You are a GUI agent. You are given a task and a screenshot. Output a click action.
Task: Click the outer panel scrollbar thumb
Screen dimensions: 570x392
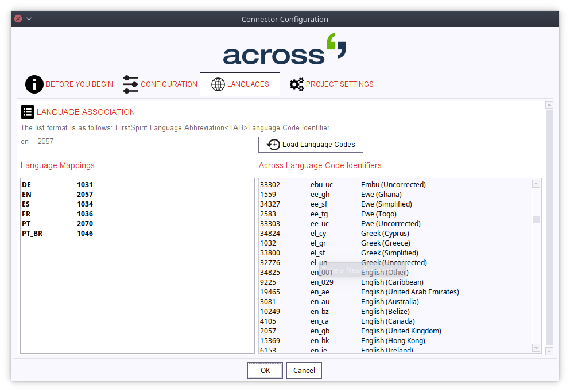click(x=549, y=227)
